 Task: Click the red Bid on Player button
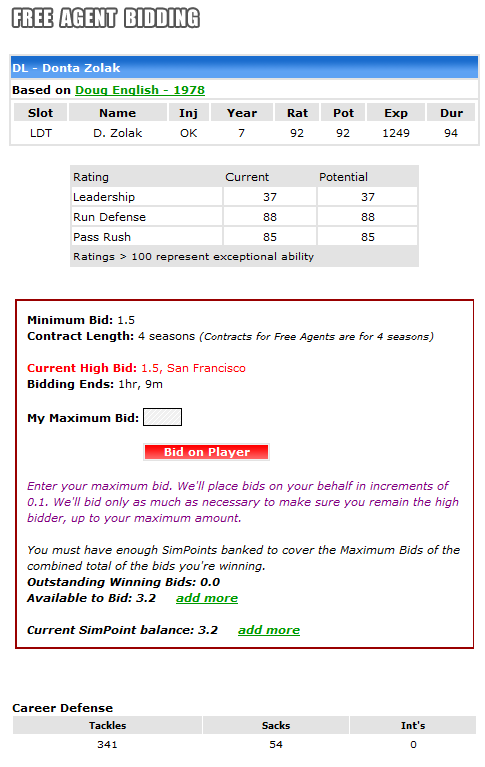click(207, 452)
